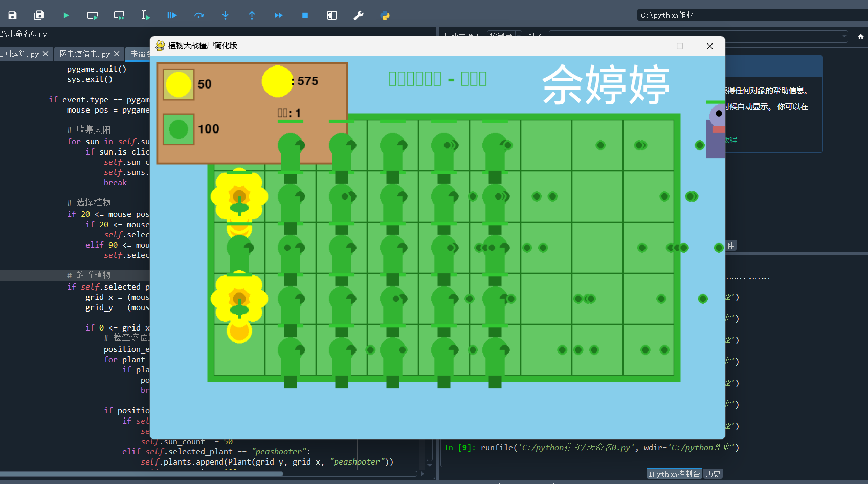Click the editor horizontal scrollbar

pos(141,474)
